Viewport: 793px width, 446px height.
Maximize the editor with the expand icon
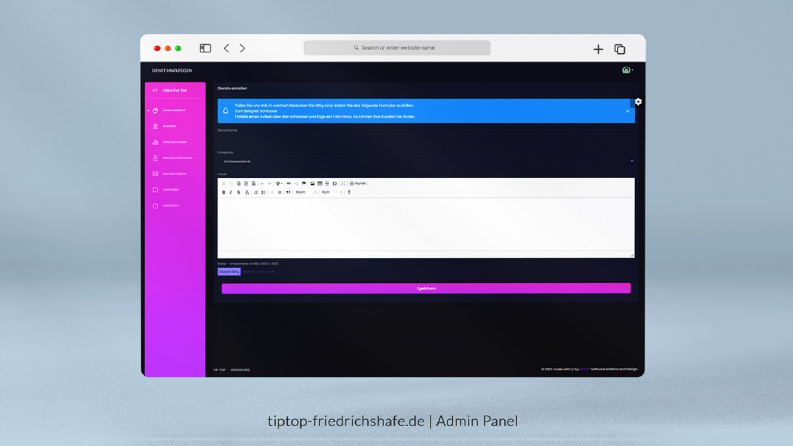click(343, 184)
